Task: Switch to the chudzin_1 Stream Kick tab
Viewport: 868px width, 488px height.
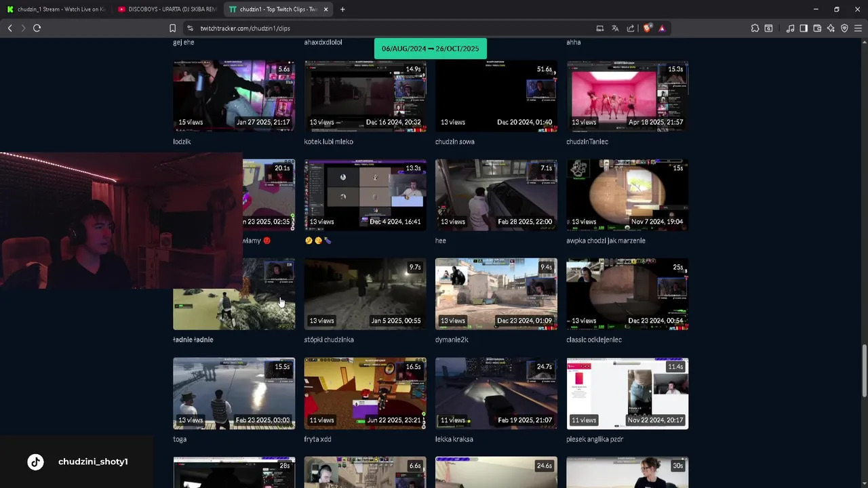Action: (56, 9)
